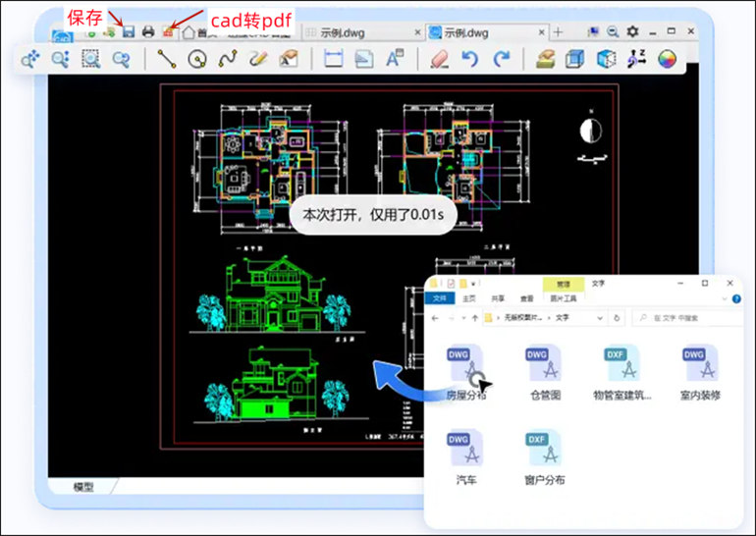
Task: Select the 窗户分布 DXF file
Action: 544,456
